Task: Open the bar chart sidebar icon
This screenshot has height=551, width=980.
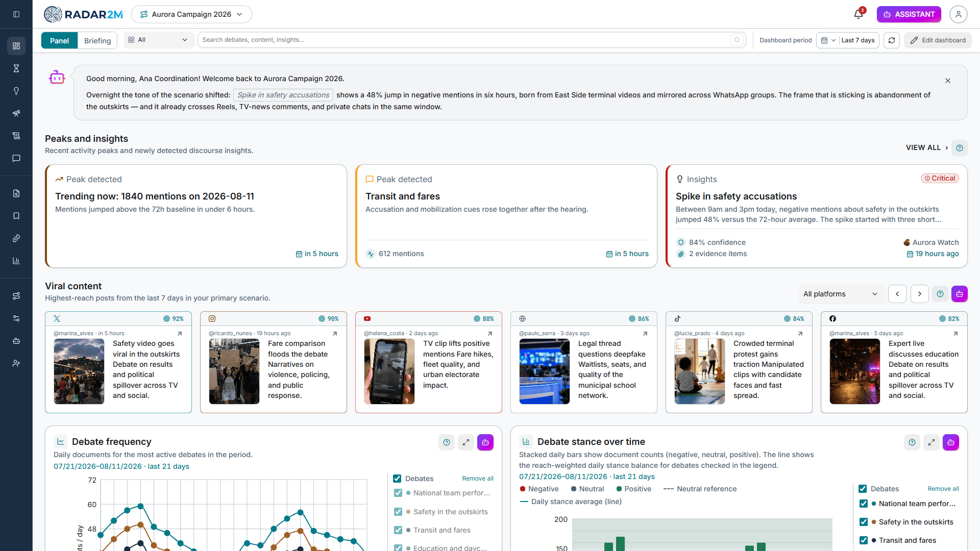Action: (16, 261)
